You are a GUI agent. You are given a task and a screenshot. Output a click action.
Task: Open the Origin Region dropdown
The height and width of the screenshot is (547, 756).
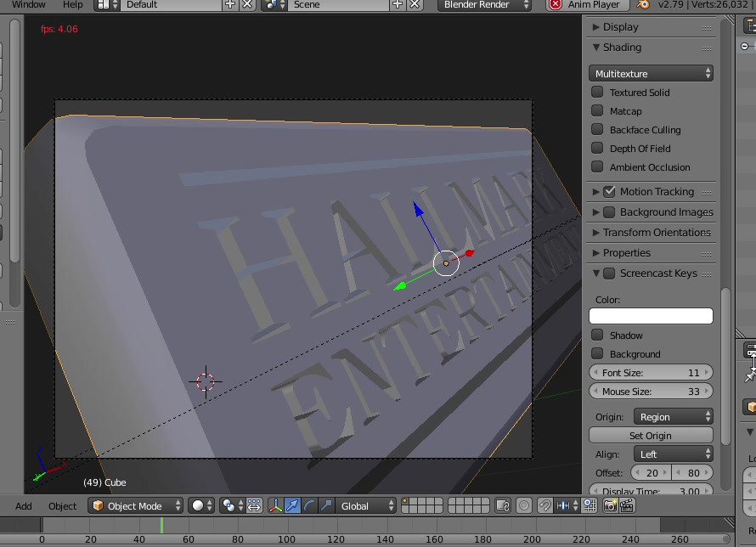coord(673,417)
